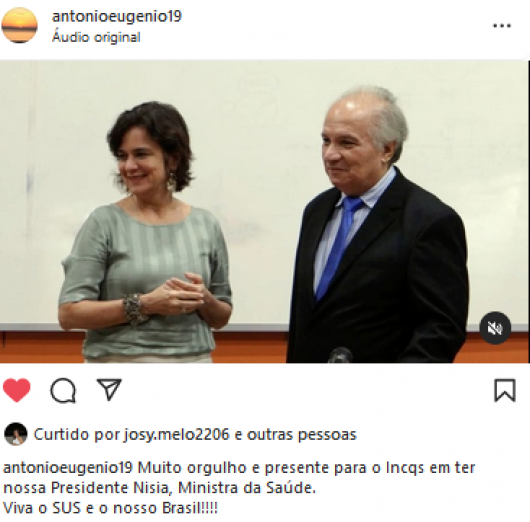Image resolution: width=530 pixels, height=522 pixels.
Task: Unlike the post with the red heart
Action: tap(17, 390)
